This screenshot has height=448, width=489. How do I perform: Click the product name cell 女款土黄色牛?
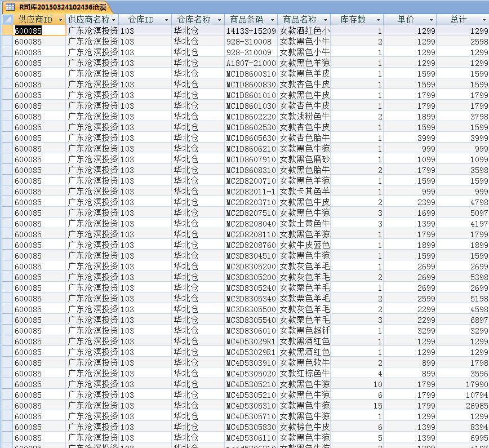pyautogui.click(x=304, y=224)
